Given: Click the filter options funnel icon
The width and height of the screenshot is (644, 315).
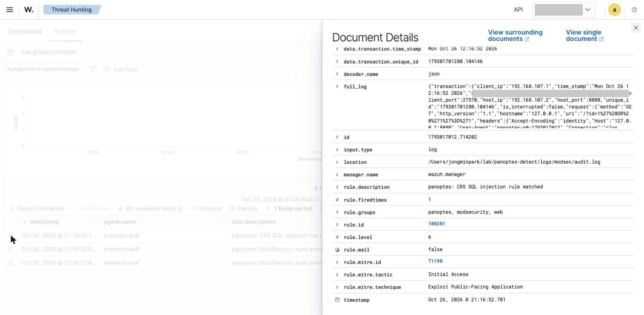Looking at the screenshot, I should pos(92,69).
